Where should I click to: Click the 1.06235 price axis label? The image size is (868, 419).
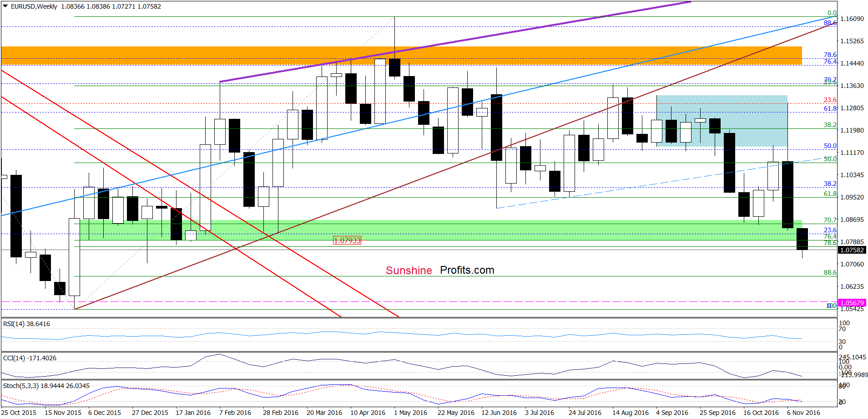click(x=852, y=286)
